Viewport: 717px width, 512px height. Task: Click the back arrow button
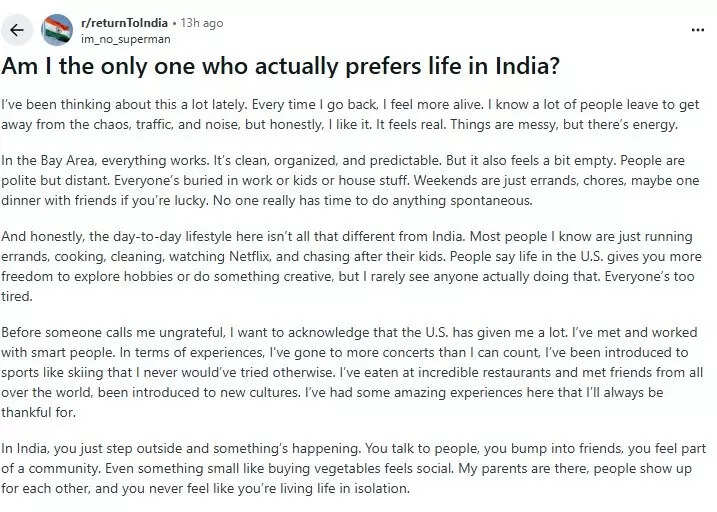(16, 30)
